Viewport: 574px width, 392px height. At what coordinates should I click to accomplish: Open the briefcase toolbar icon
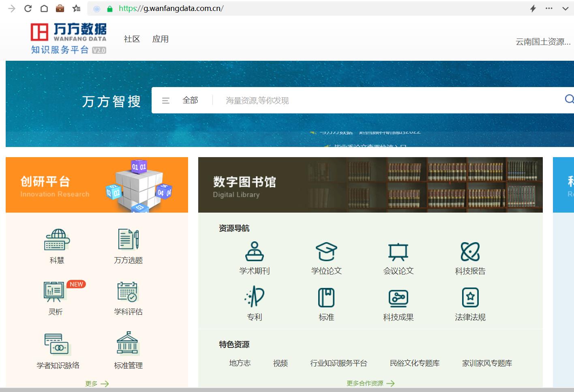pos(60,8)
